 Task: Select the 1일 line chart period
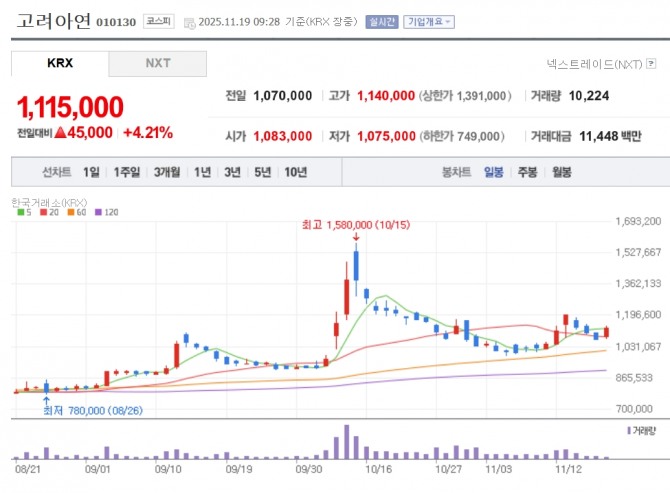pyautogui.click(x=91, y=172)
